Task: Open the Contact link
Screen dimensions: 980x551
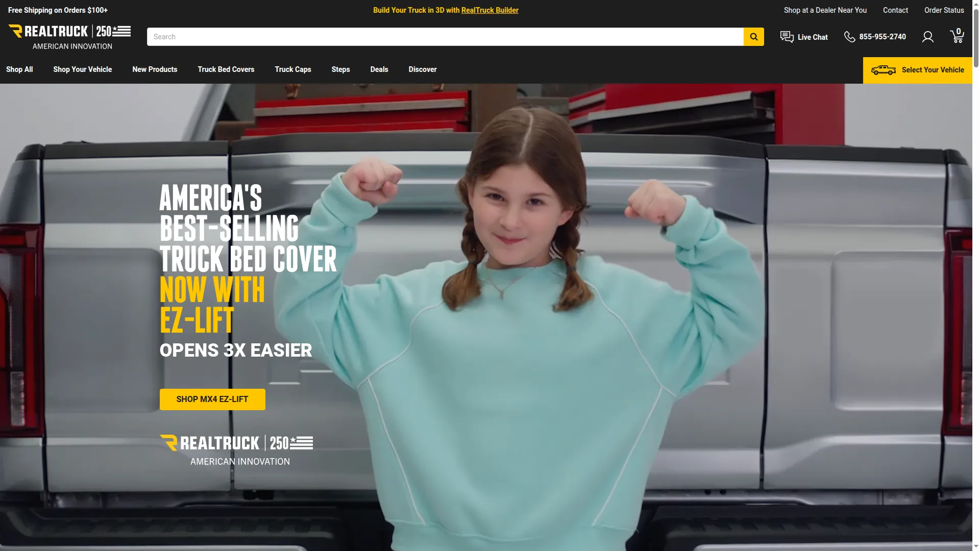Action: pyautogui.click(x=896, y=10)
